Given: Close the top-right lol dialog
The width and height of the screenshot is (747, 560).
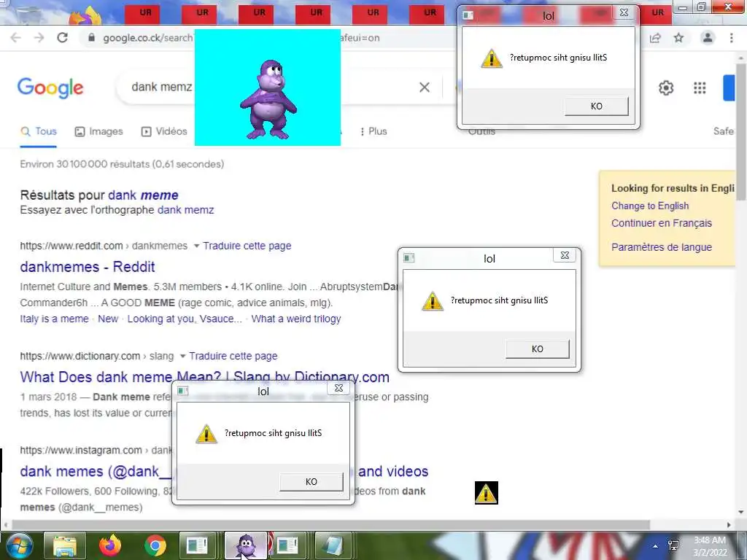Looking at the screenshot, I should click(624, 13).
